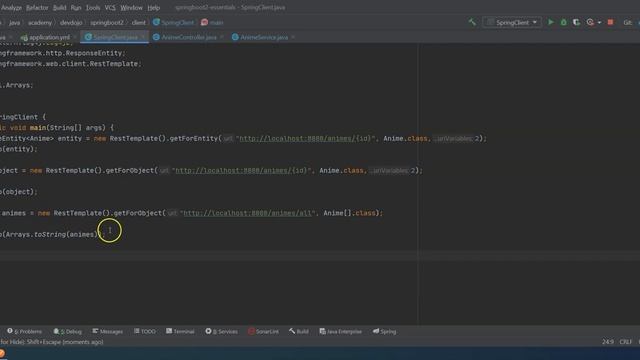Run SpringClient with the green play icon
This screenshot has height=360, width=640.
(x=551, y=22)
